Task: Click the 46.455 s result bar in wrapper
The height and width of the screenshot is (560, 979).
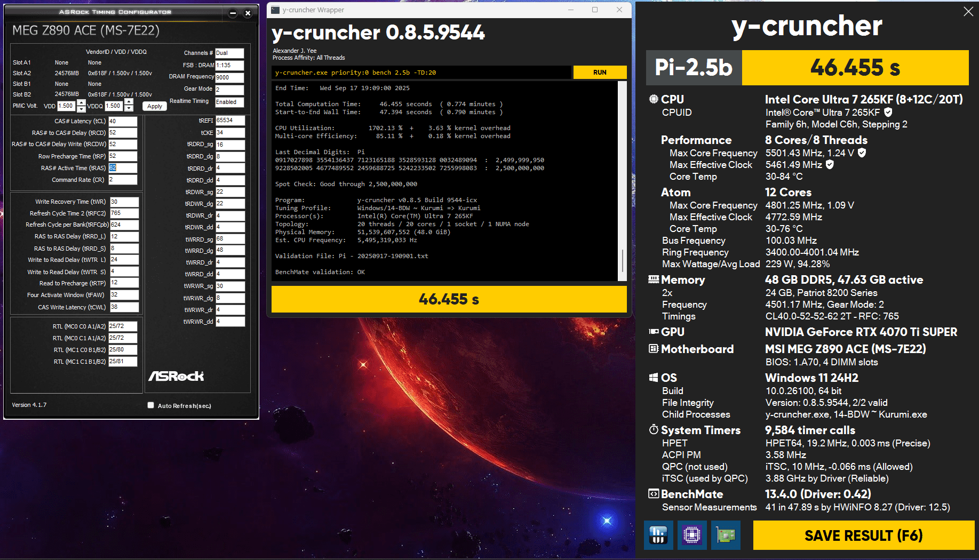Action: [x=449, y=299]
